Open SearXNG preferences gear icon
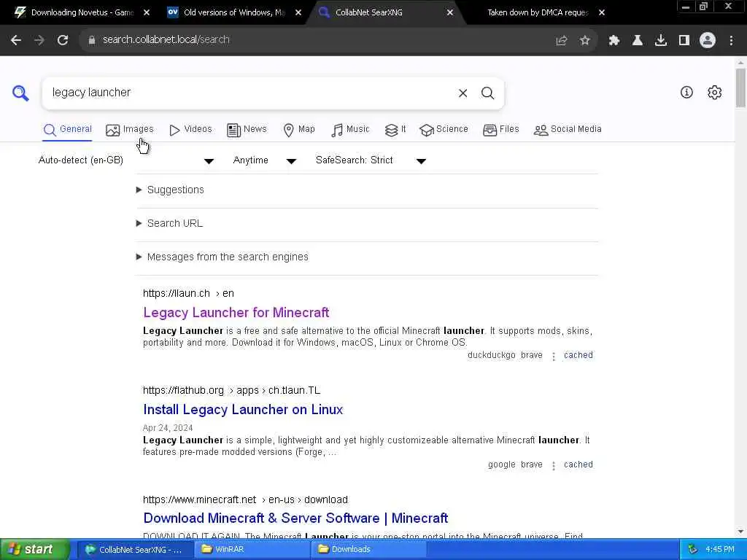The width and height of the screenshot is (747, 560). (x=715, y=93)
